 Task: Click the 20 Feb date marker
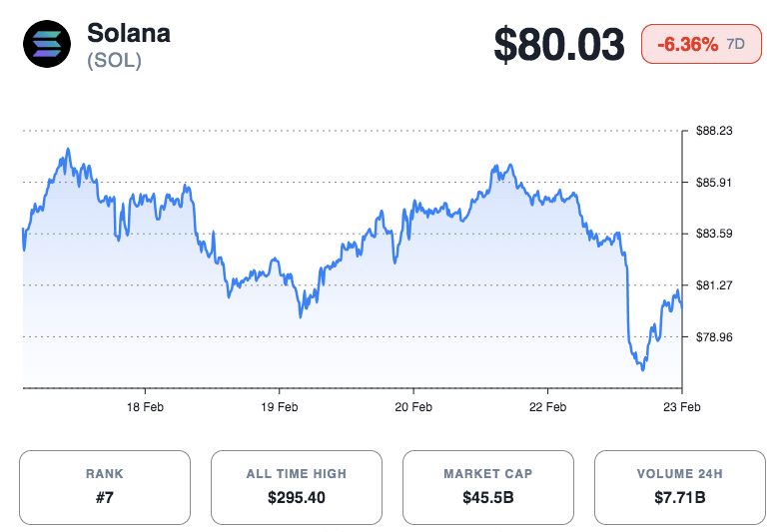(413, 407)
